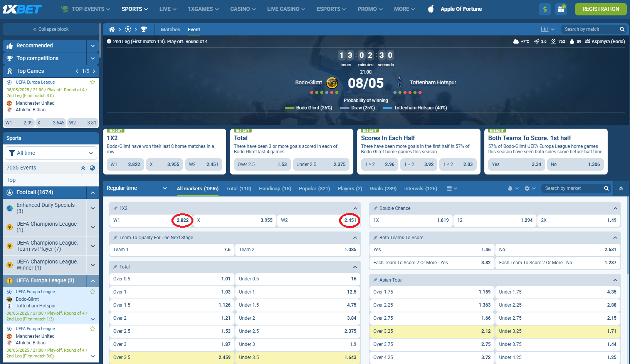
Task: Click search icon in market search
Action: click(606, 188)
